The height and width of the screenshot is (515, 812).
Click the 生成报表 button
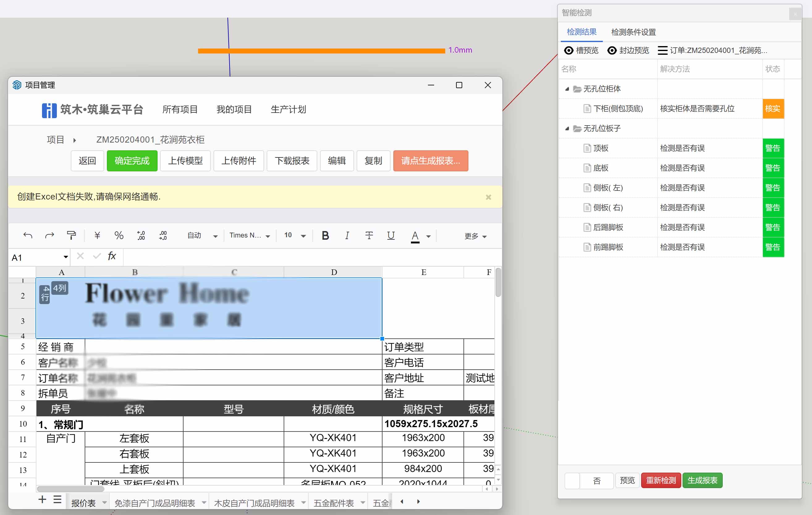tap(702, 480)
